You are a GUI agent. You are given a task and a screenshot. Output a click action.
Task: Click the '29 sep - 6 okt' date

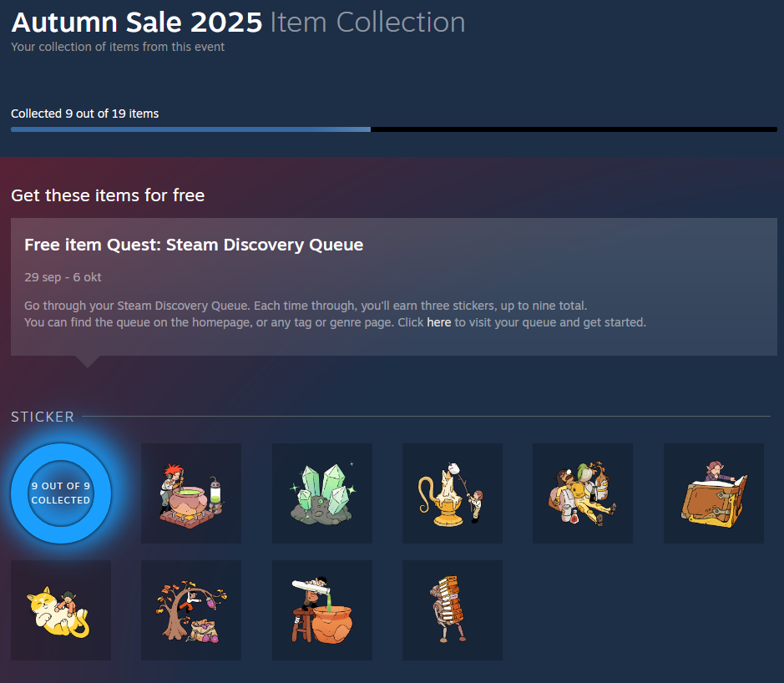click(63, 277)
